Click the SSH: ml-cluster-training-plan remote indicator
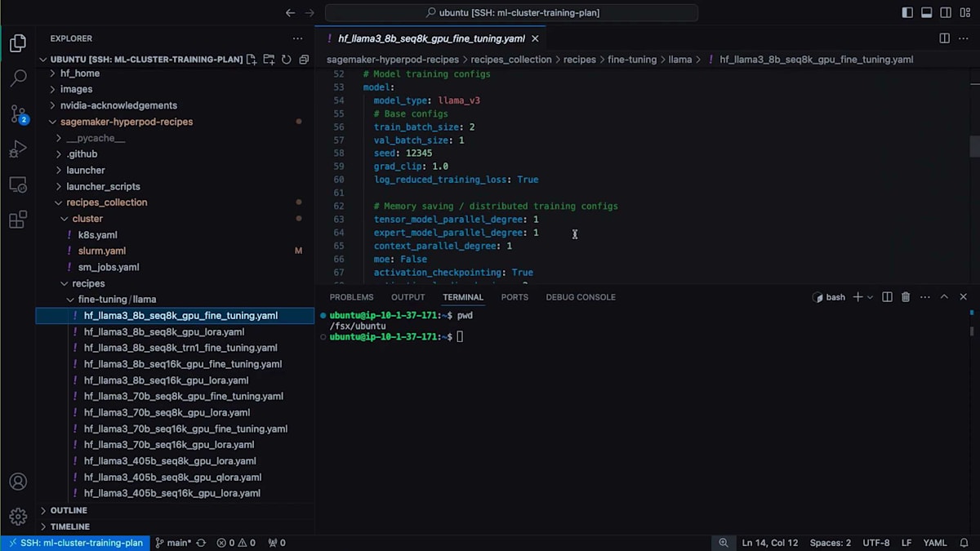 click(74, 543)
